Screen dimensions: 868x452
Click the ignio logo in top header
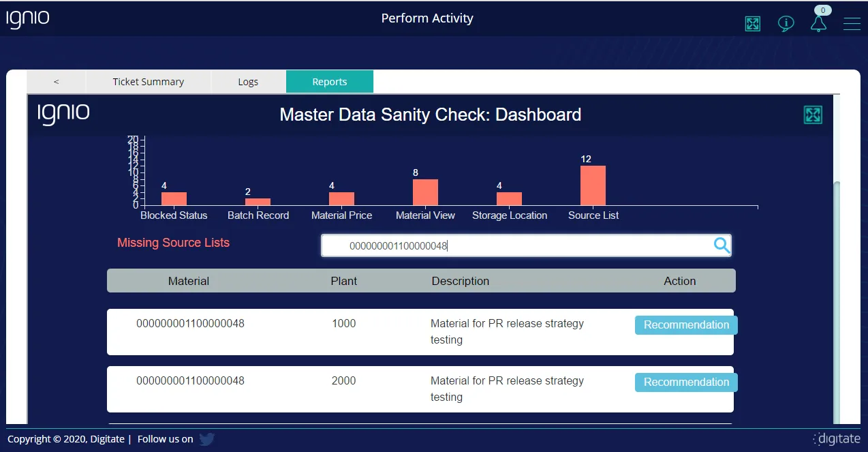[x=28, y=19]
